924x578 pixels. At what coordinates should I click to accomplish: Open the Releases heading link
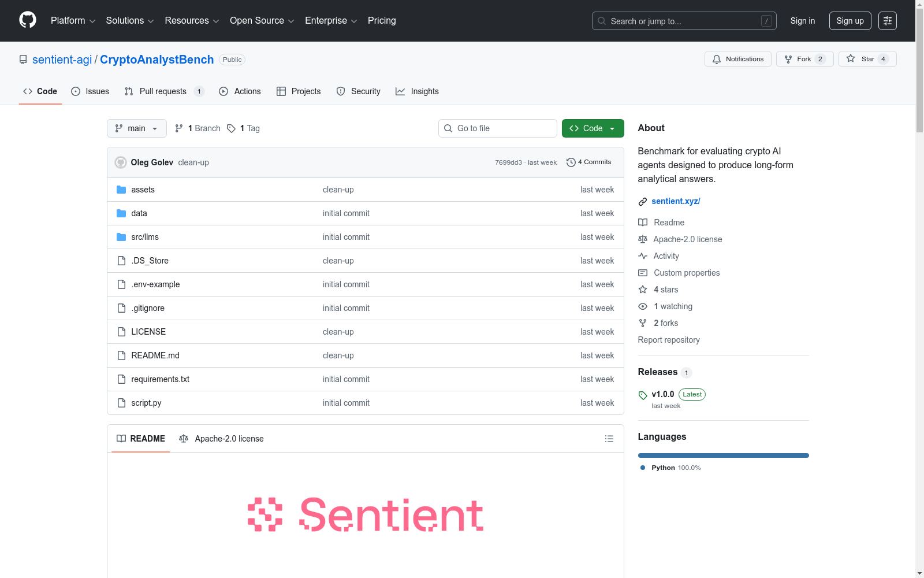[658, 372]
